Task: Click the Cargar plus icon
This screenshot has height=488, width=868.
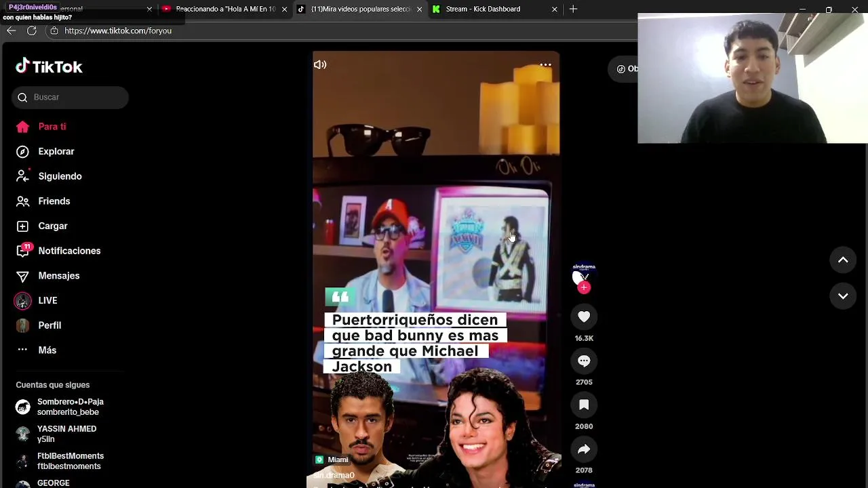Action: pos(22,226)
